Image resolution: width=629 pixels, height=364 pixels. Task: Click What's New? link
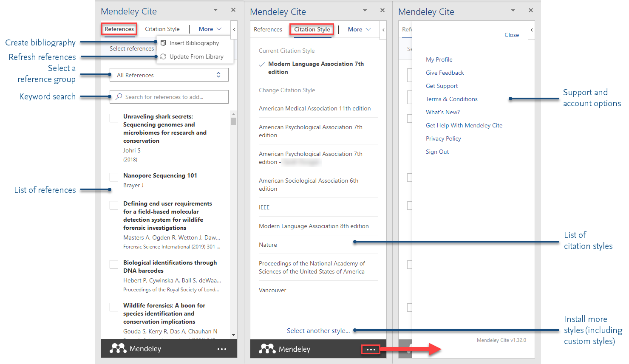(x=443, y=112)
